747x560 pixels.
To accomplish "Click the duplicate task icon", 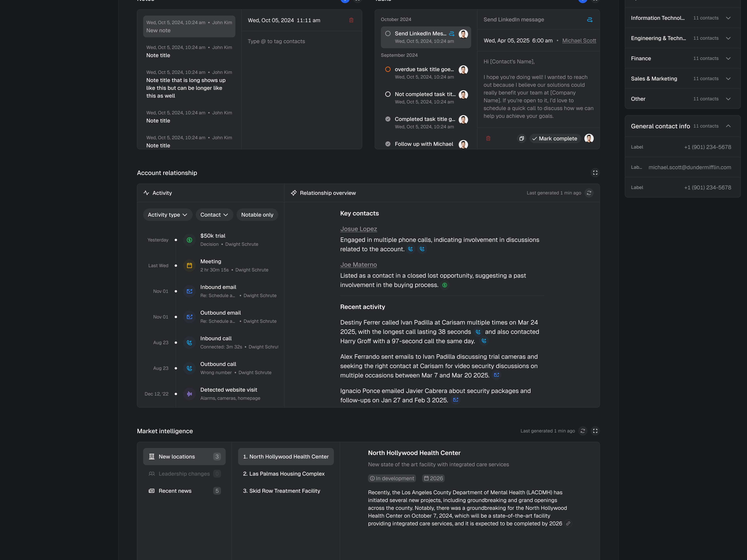I will coord(521,138).
